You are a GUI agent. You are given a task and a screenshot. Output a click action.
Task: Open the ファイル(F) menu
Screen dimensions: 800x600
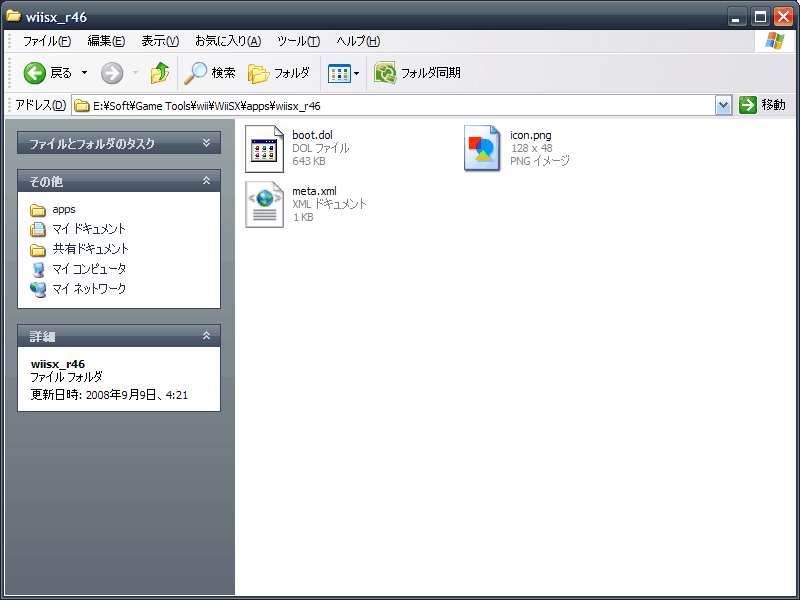(x=47, y=41)
